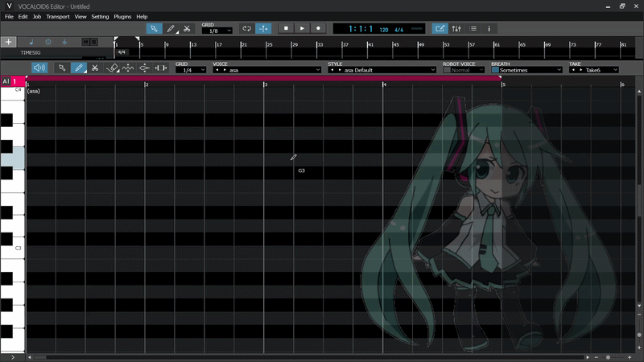The height and width of the screenshot is (362, 644).
Task: Open the mixer panel
Action: coord(456,28)
